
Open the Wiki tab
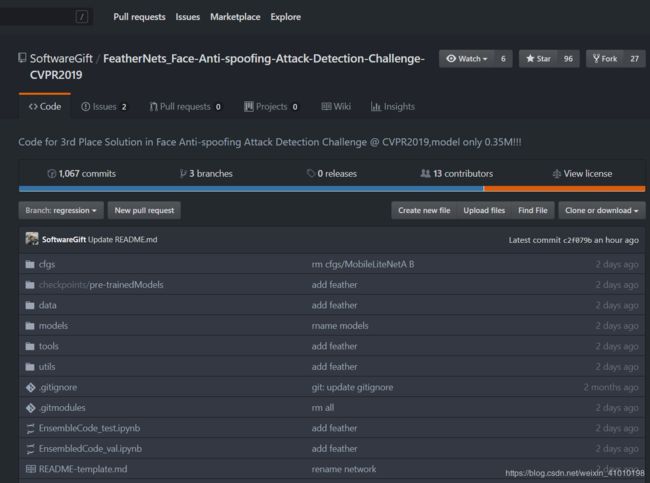(336, 107)
